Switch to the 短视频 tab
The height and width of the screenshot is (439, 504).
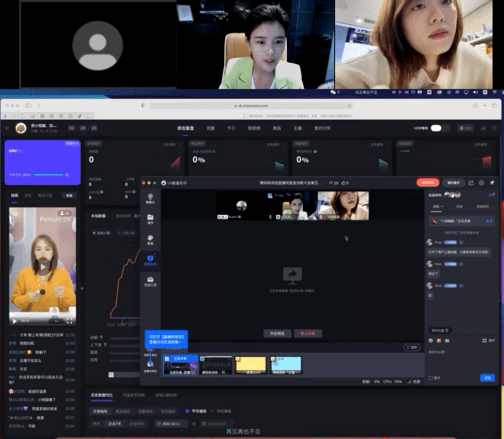pos(254,128)
